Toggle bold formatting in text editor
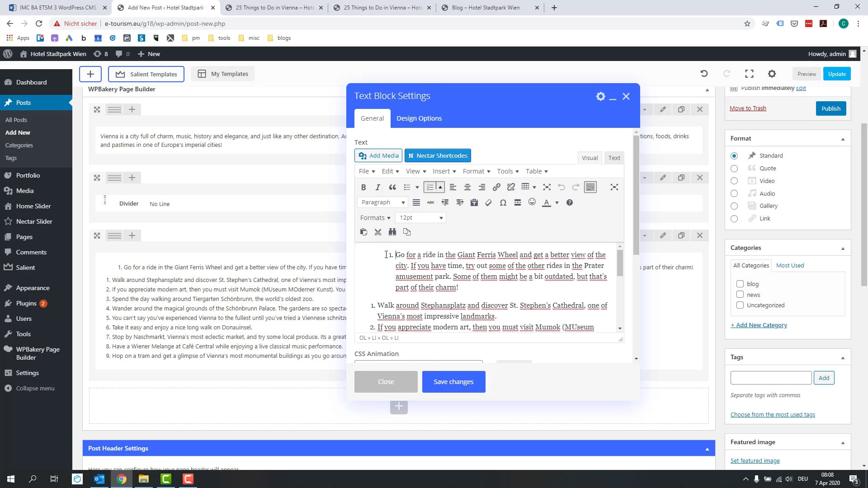Screen dimensions: 868x488 pos(363,187)
